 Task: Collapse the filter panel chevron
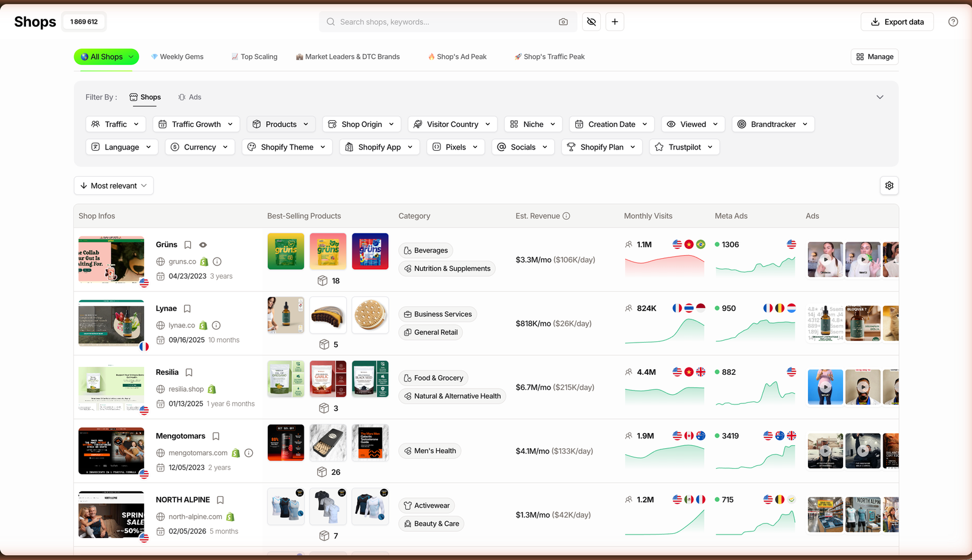click(880, 97)
